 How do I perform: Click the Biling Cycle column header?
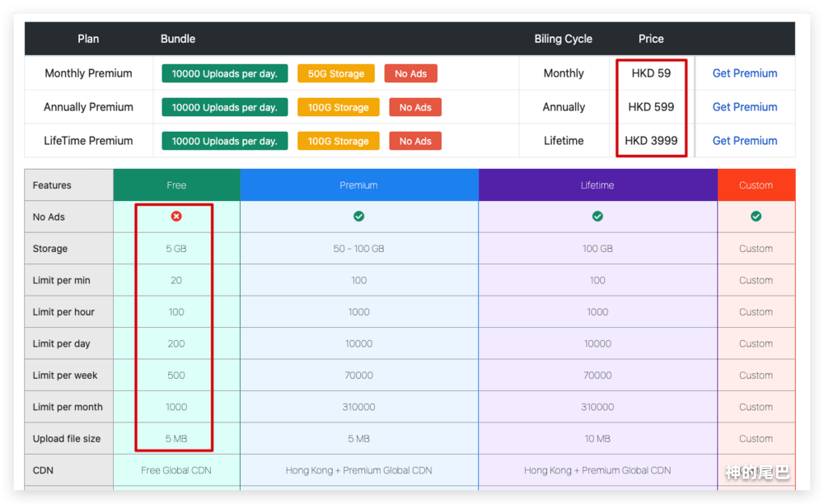click(563, 39)
